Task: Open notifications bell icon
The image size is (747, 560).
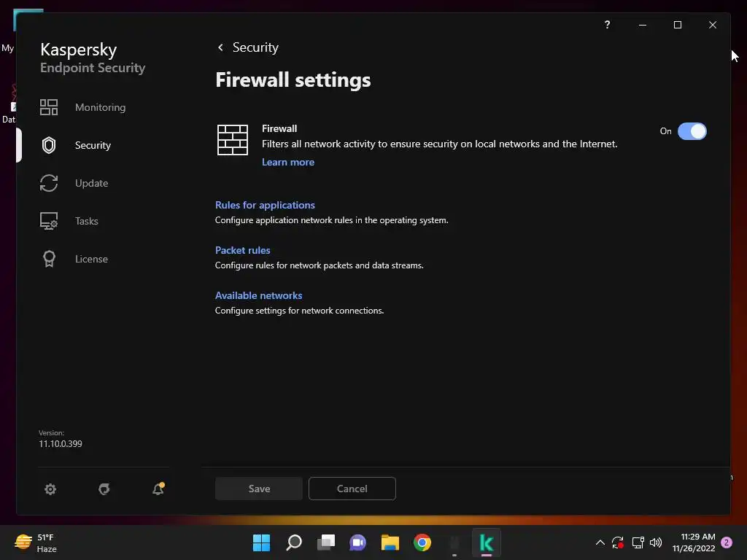Action: [158, 489]
